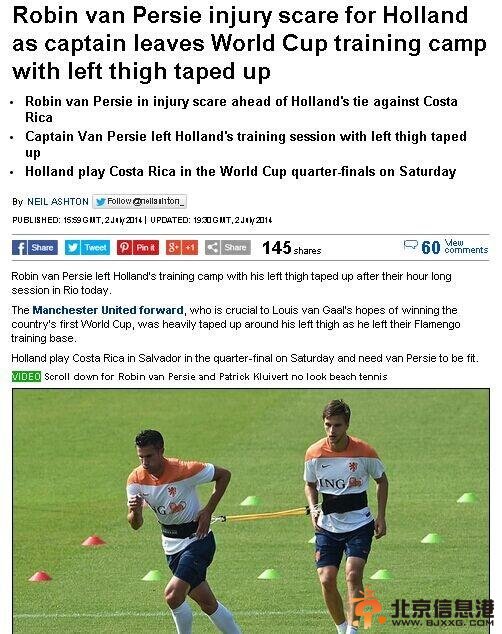Image resolution: width=502 pixels, height=634 pixels.
Task: Click the Pinterest P icon
Action: pyautogui.click(x=124, y=247)
